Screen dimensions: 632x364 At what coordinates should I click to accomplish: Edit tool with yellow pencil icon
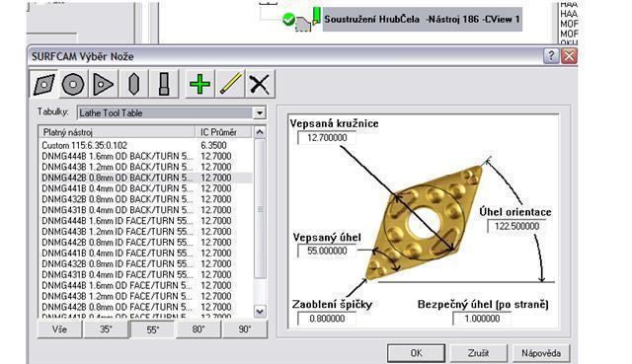click(x=230, y=84)
